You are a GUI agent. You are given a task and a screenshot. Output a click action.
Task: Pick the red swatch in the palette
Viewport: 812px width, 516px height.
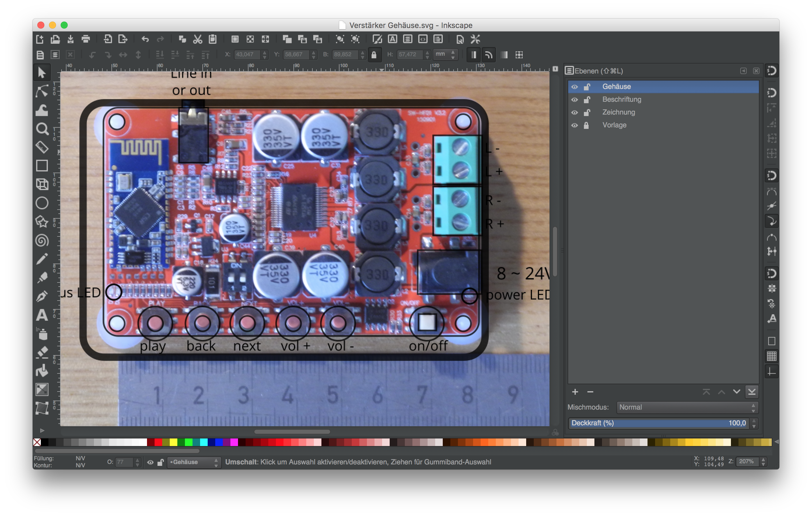158,442
